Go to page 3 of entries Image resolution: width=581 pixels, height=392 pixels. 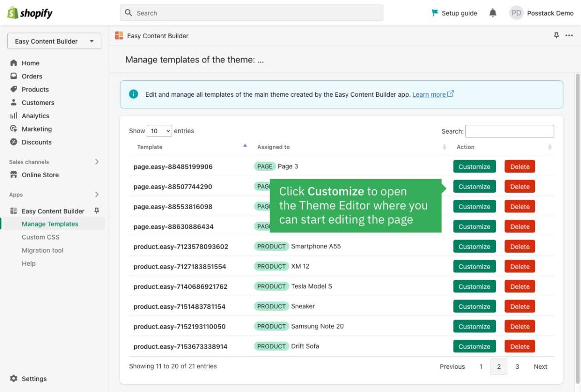517,366
